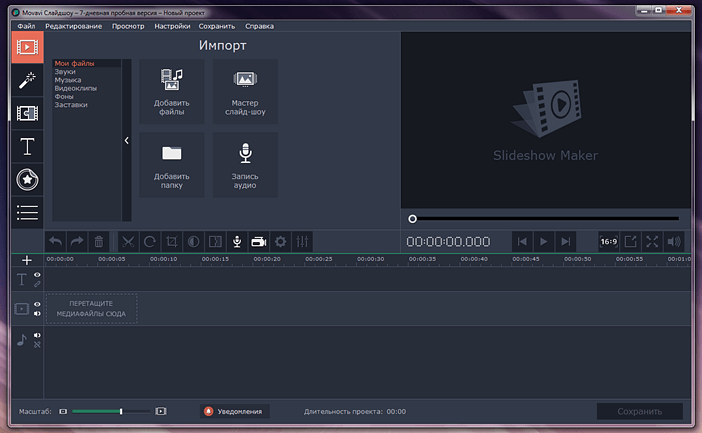702x433 pixels.
Task: Collapse the import category panel arrow
Action: tap(127, 141)
